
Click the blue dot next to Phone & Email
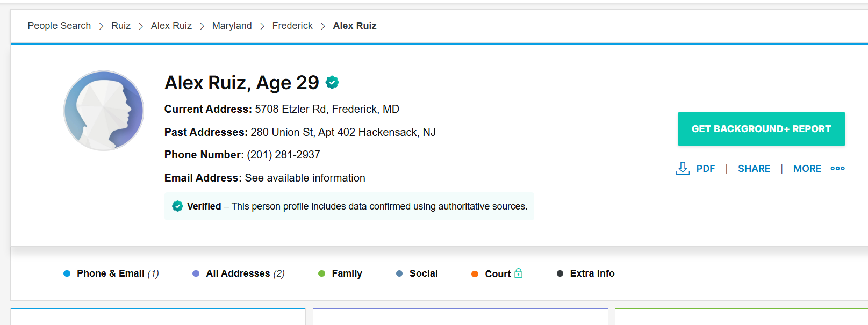pos(67,273)
